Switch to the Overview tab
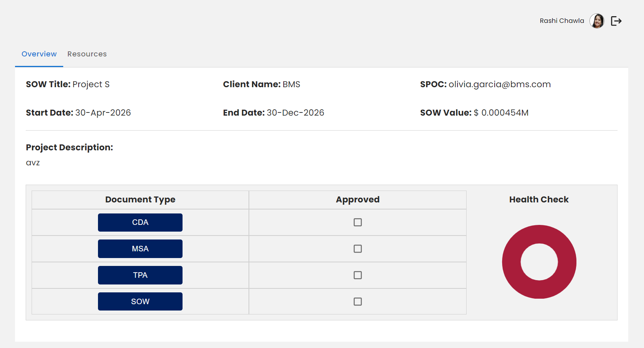The image size is (644, 348). pos(39,54)
